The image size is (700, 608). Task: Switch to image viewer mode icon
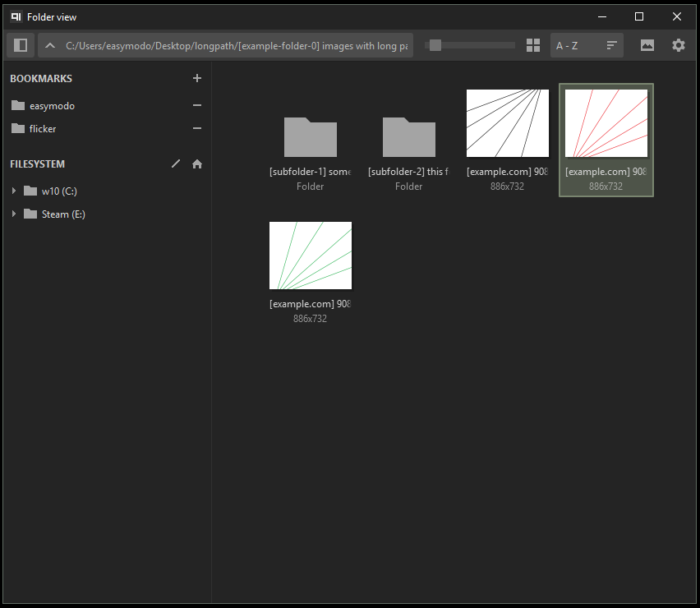click(x=647, y=45)
